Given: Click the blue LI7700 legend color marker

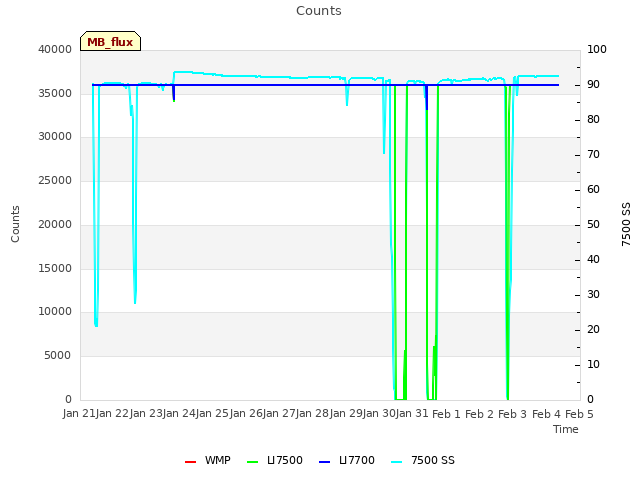Looking at the screenshot, I should (x=324, y=462).
